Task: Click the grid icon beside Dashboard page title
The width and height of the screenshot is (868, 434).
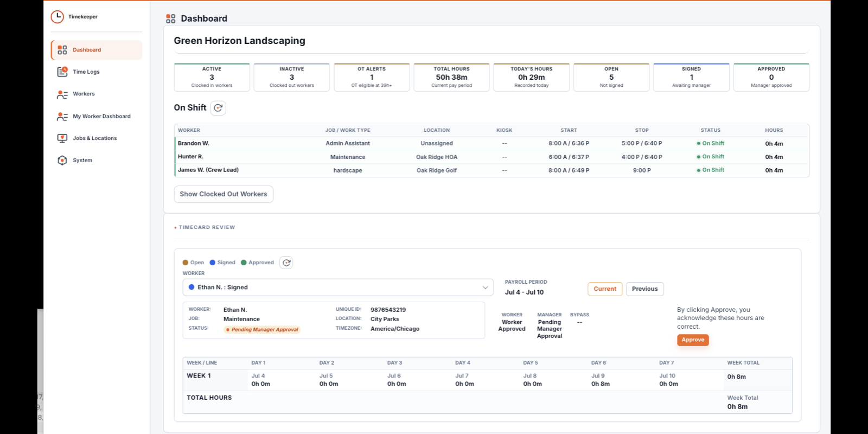Action: pos(171,19)
